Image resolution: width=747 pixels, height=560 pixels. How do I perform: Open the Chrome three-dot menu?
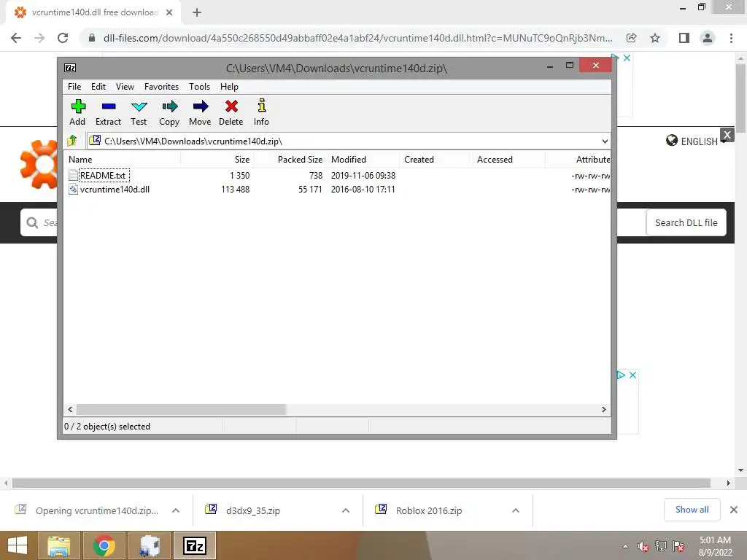(731, 38)
